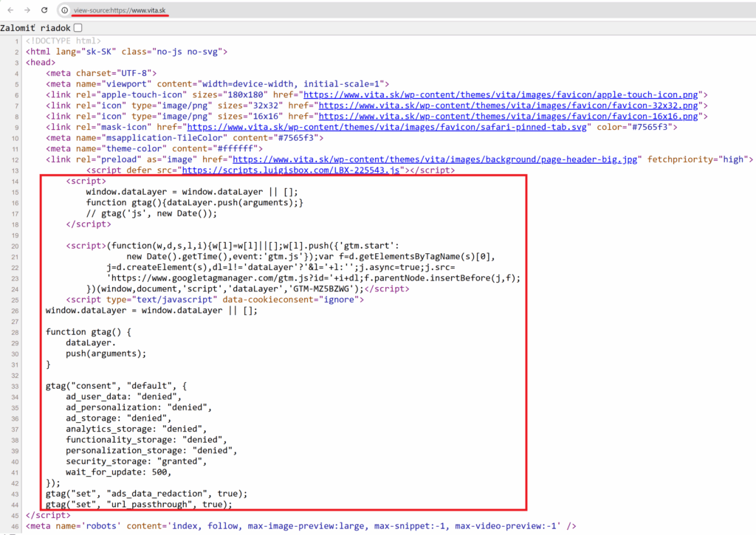Click the ad_user_data: "denied" line
This screenshot has width=756, height=535.
point(124,397)
